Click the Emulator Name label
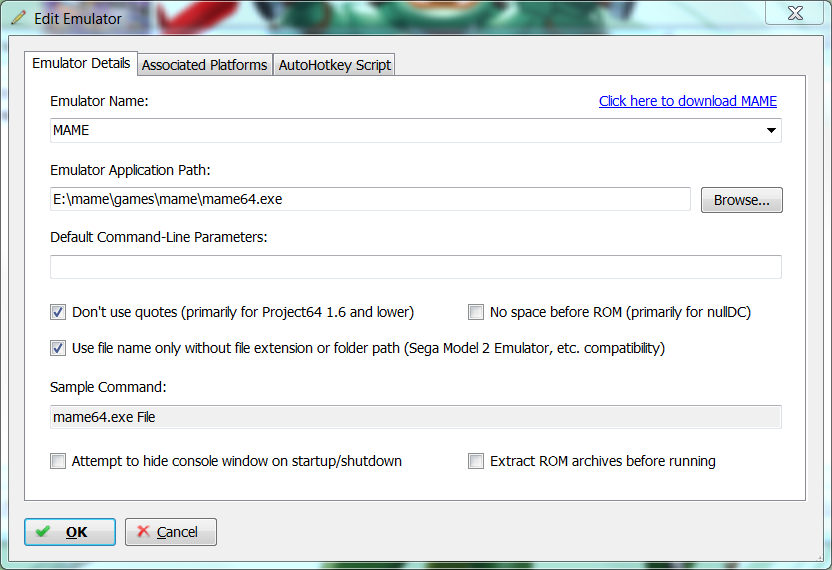The height and width of the screenshot is (570, 832). (99, 101)
